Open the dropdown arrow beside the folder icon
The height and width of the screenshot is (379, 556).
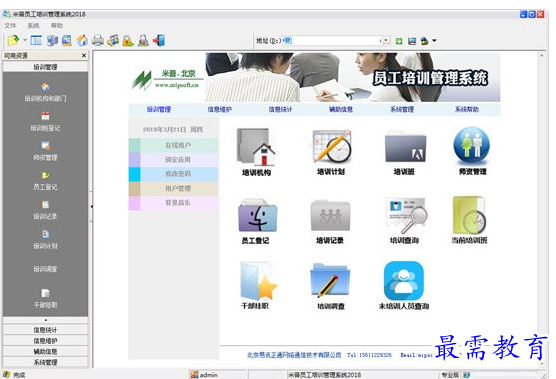25,40
